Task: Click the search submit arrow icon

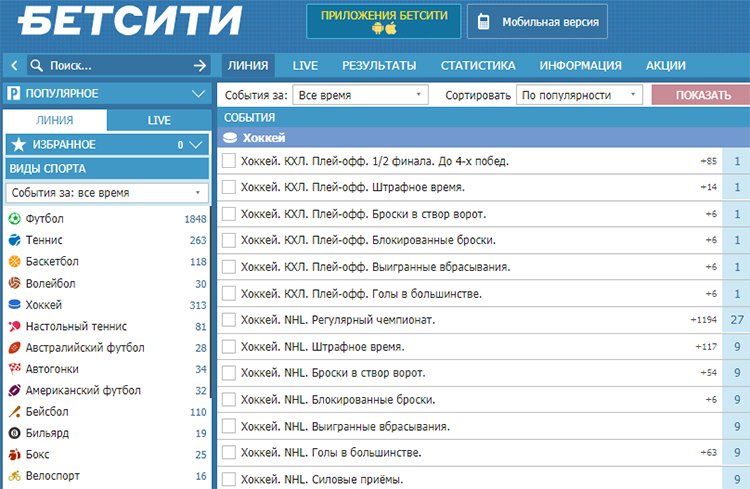Action: click(200, 65)
